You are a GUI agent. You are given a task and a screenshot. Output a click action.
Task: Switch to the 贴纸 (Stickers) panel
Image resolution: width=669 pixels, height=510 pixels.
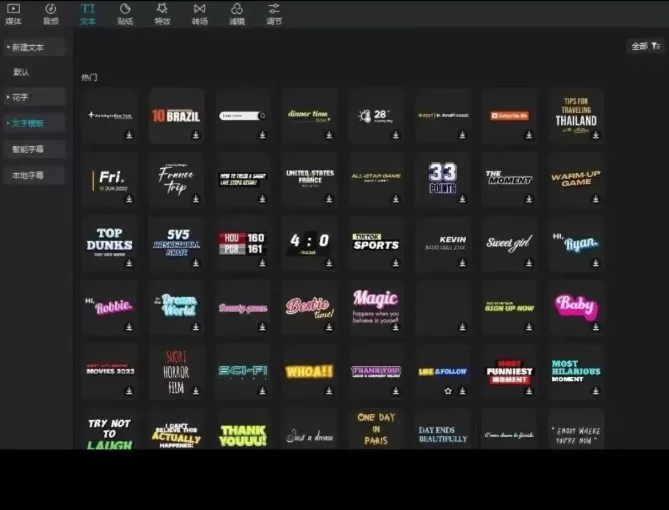pyautogui.click(x=125, y=13)
